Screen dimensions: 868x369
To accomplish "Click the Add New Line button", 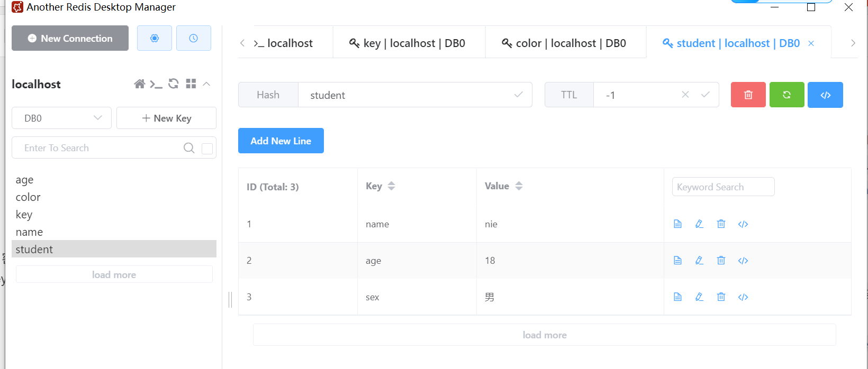I will point(281,141).
